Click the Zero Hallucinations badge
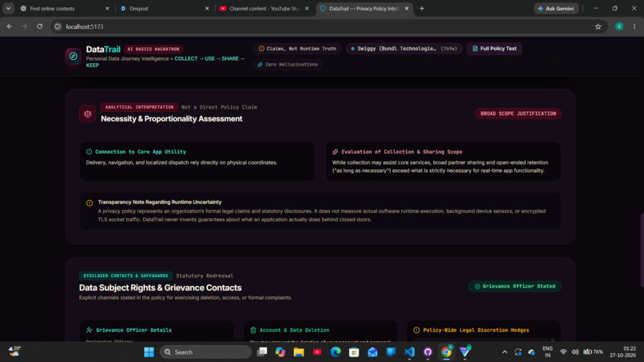 pos(288,65)
